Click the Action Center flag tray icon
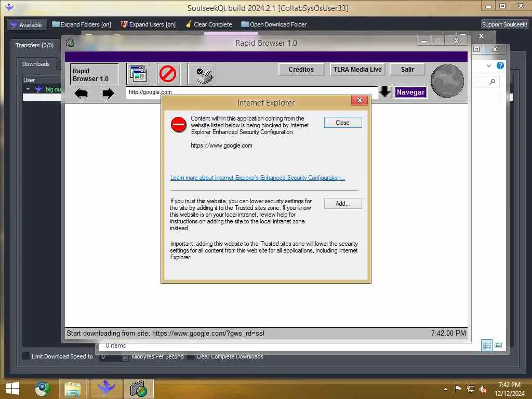Image resolution: width=532 pixels, height=399 pixels. [458, 389]
